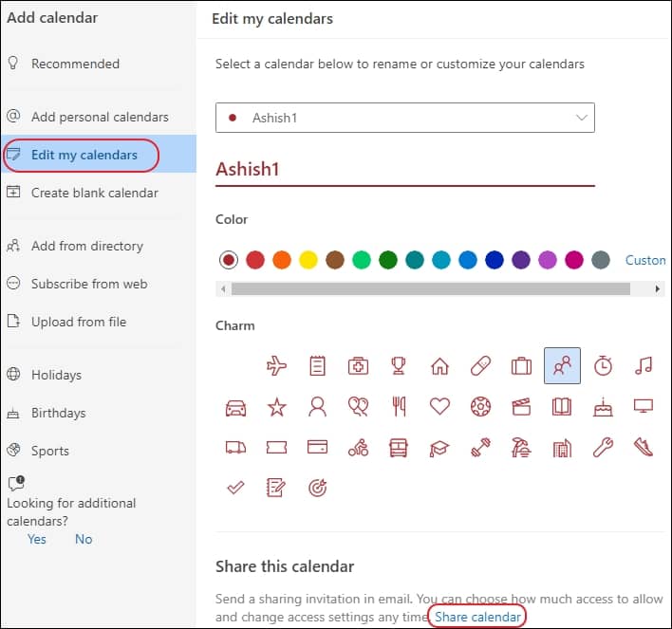Select the stopwatch charm
The height and width of the screenshot is (629, 672).
point(603,366)
